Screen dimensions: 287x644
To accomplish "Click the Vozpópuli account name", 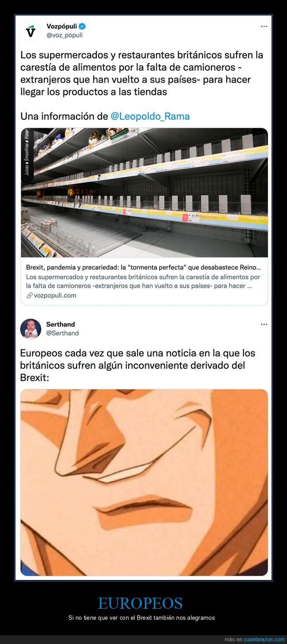I will (x=62, y=26).
